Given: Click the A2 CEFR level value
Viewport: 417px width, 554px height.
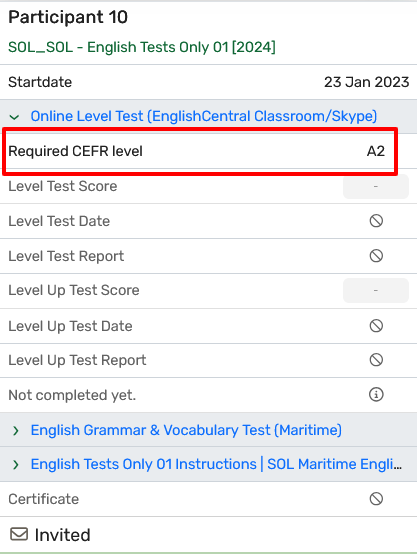Looking at the screenshot, I should pyautogui.click(x=376, y=151).
